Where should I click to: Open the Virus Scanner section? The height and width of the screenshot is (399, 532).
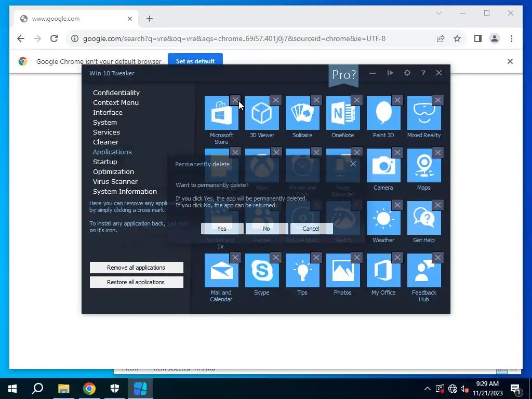pos(115,181)
